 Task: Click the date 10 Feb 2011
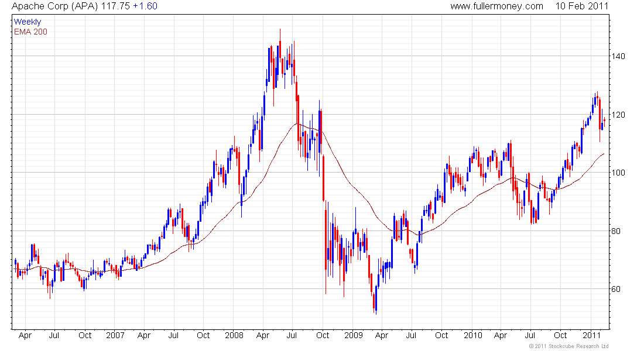tap(581, 6)
